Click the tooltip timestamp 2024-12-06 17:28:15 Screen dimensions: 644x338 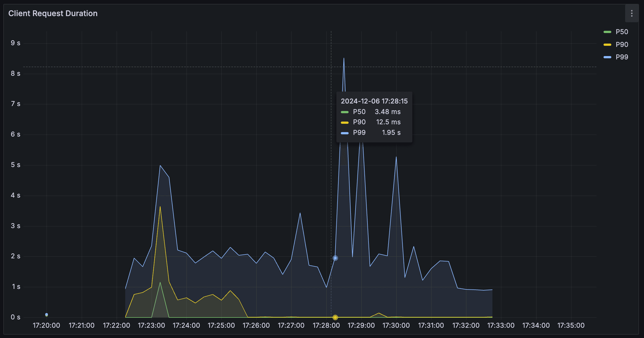(x=375, y=101)
